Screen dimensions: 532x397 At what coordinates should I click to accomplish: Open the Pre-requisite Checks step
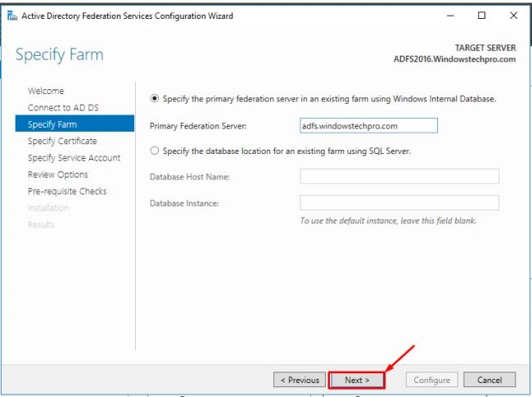tap(67, 191)
